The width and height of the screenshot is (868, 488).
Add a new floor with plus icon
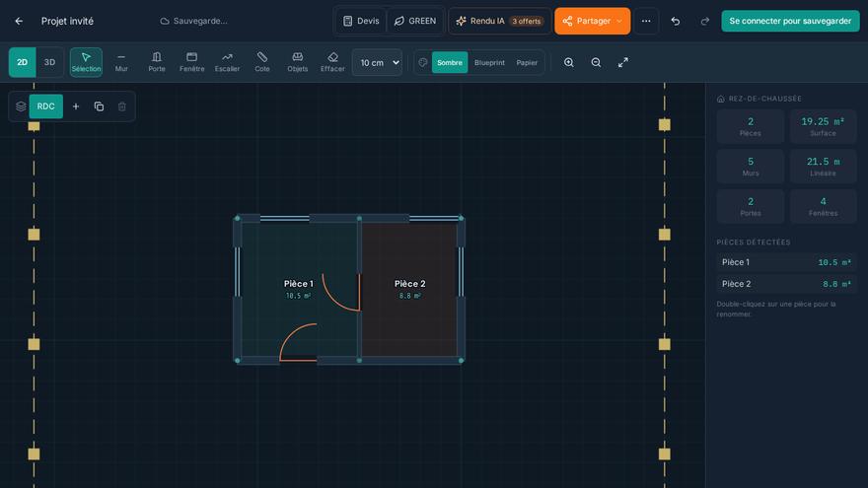coord(76,106)
